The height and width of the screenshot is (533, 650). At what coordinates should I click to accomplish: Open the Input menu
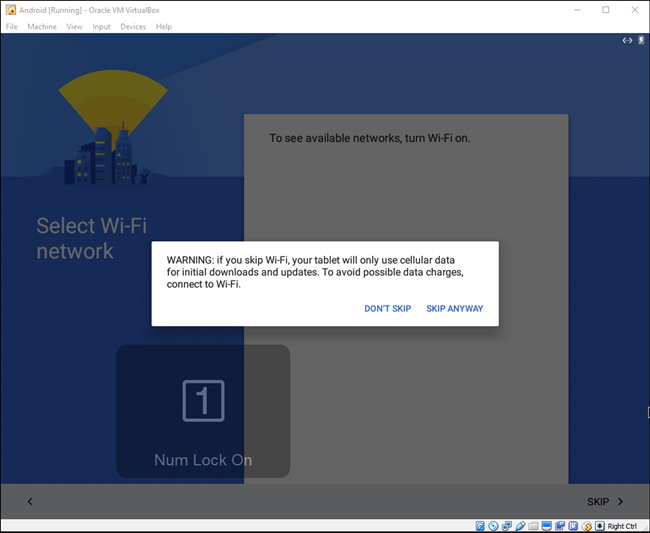(x=101, y=27)
